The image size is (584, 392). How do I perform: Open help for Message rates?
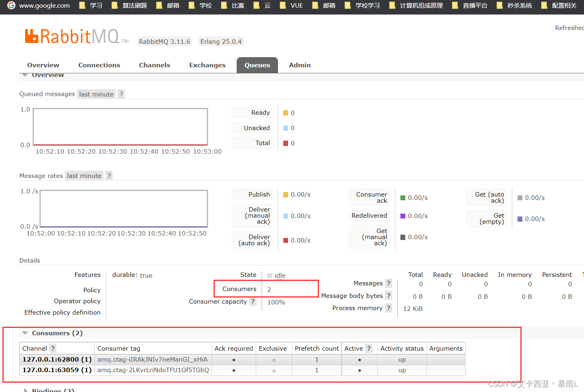pyautogui.click(x=109, y=176)
